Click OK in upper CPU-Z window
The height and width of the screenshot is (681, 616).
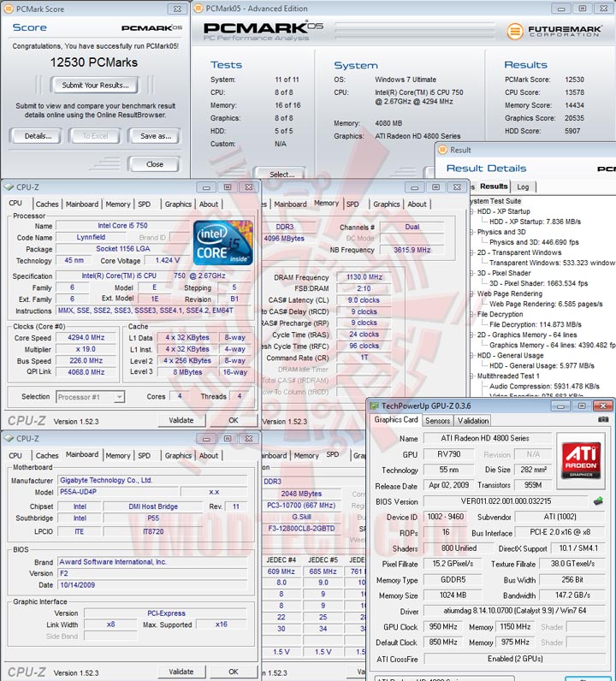234,420
